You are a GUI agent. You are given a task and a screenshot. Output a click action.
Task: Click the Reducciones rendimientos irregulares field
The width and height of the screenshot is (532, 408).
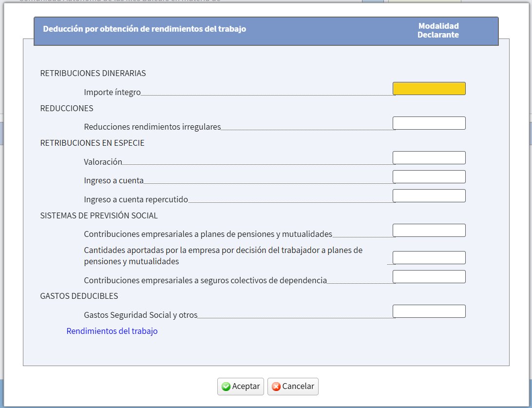(x=429, y=123)
